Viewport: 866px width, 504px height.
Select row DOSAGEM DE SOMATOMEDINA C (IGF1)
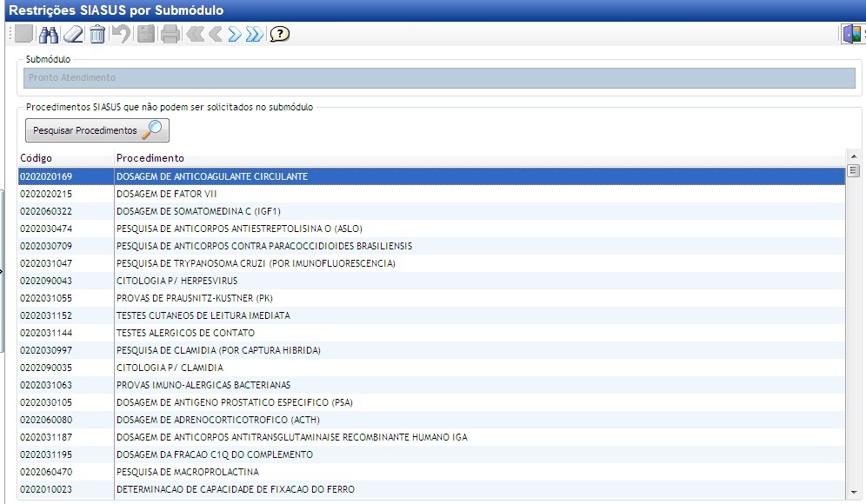(431, 211)
